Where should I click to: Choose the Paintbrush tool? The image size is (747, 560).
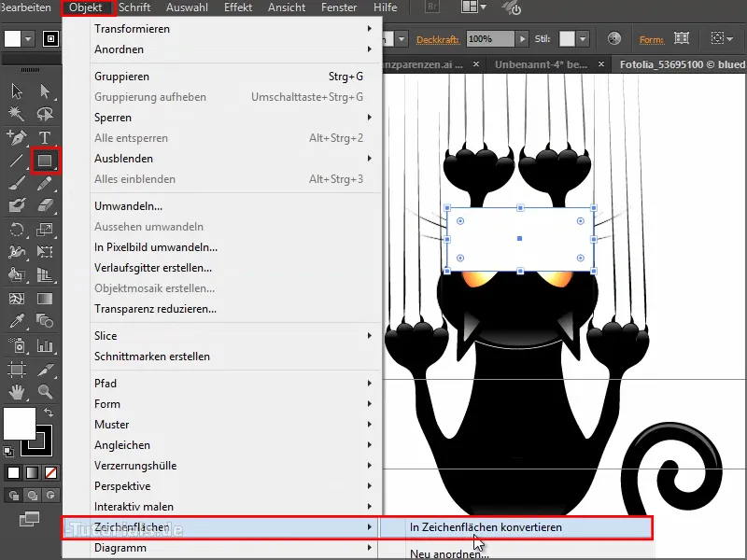pos(17,183)
